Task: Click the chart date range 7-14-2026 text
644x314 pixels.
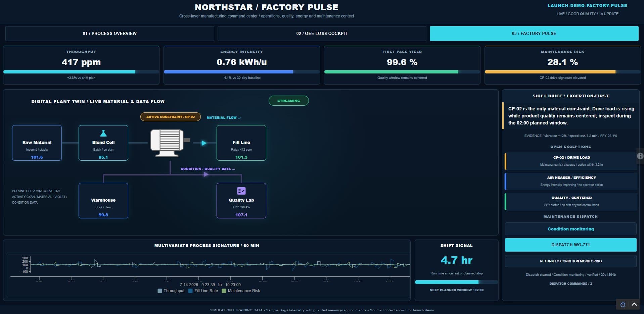Action: [x=210, y=285]
